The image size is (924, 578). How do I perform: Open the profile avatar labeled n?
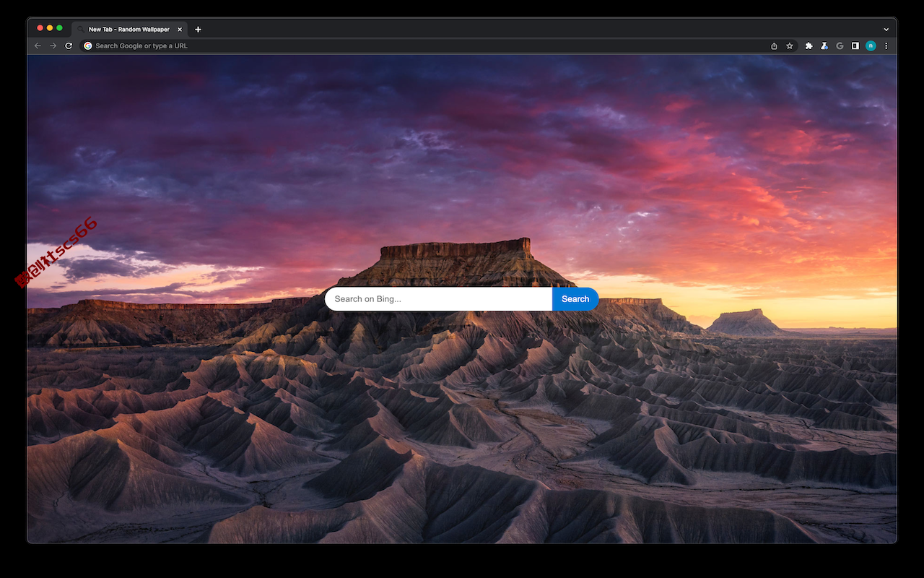(871, 46)
